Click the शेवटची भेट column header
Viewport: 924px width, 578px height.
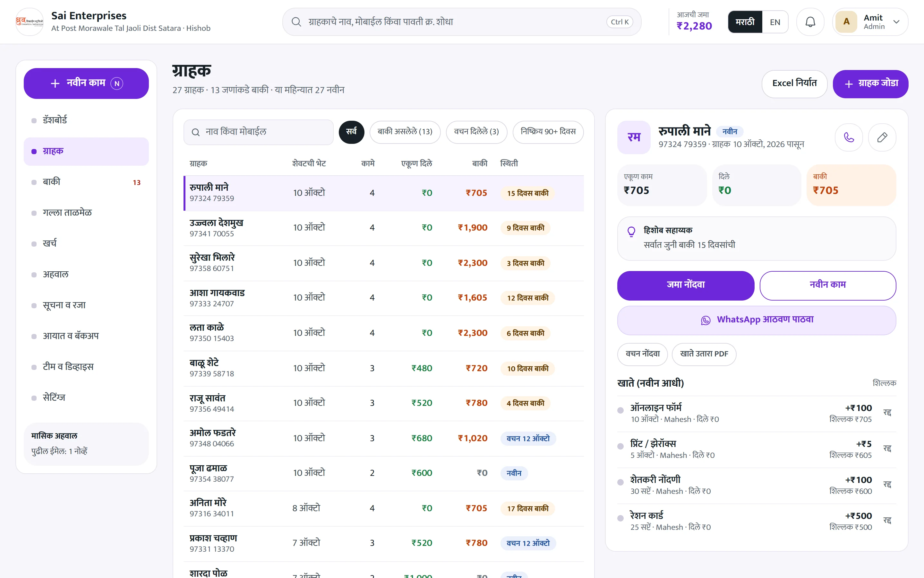tap(309, 164)
